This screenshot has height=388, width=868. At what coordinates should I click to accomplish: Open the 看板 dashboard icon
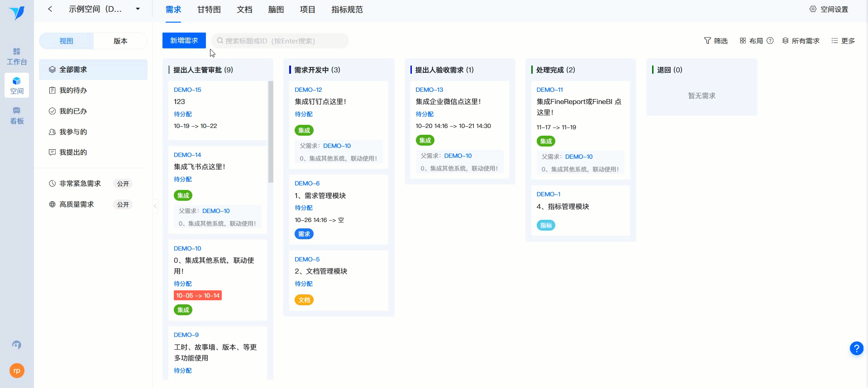pos(17,115)
